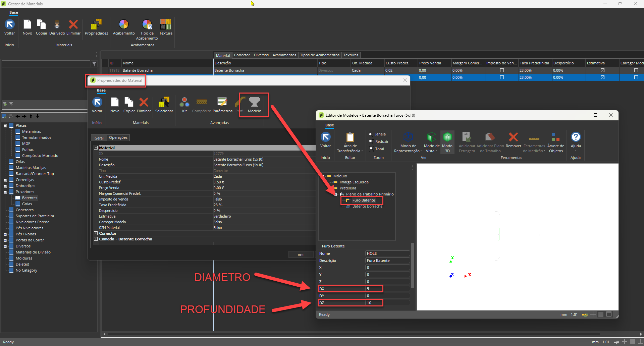Expand the Corrediças tree category

[x=5, y=180]
